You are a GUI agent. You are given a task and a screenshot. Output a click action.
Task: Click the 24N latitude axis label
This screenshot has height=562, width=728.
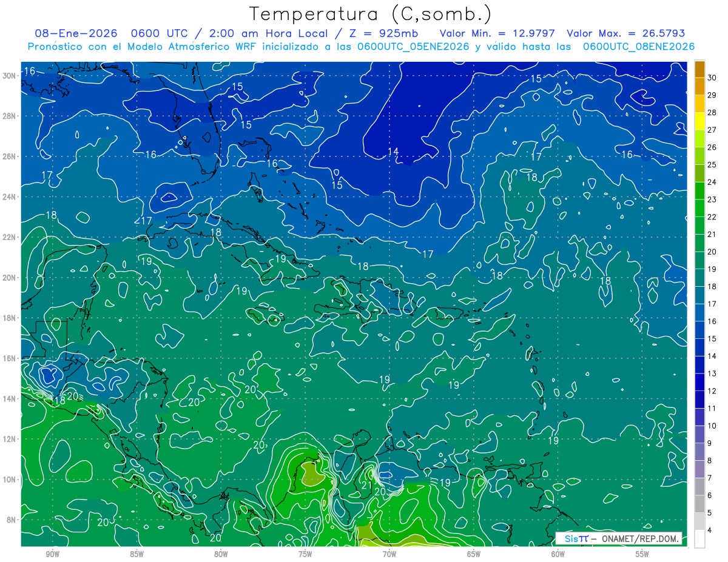point(9,196)
